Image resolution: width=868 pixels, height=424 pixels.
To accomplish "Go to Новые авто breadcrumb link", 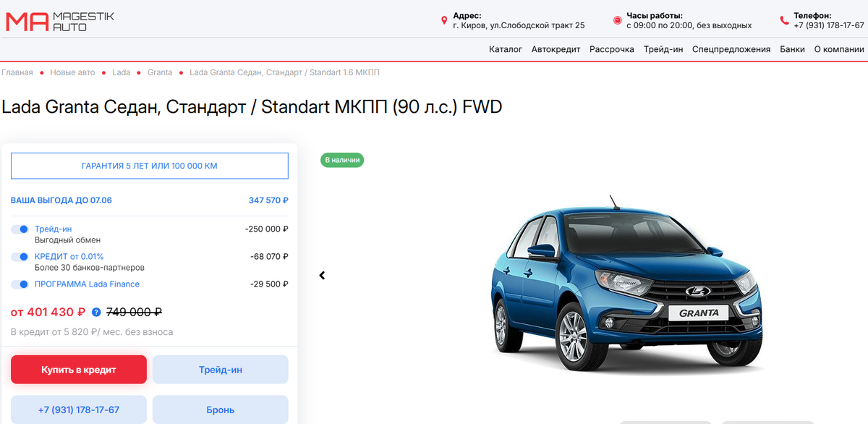I will 72,72.
